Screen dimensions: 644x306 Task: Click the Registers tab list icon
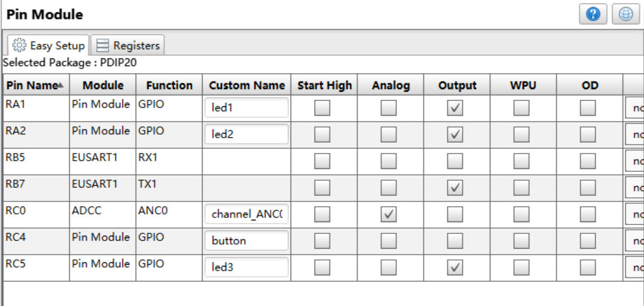tap(102, 45)
